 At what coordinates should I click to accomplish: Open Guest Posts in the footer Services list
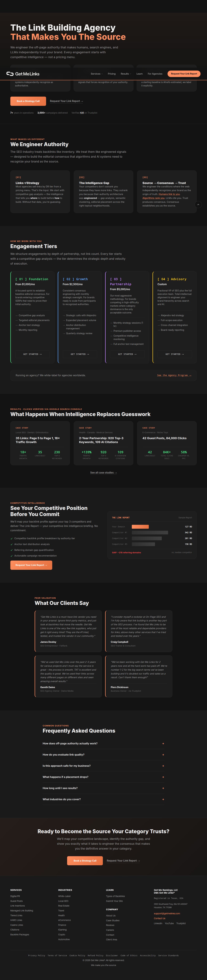16,901
